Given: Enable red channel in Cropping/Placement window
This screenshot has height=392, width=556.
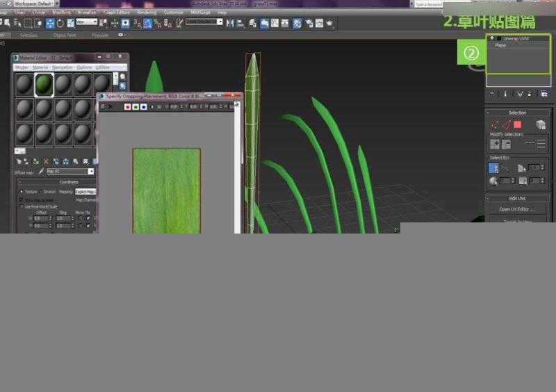Looking at the screenshot, I should (128, 107).
